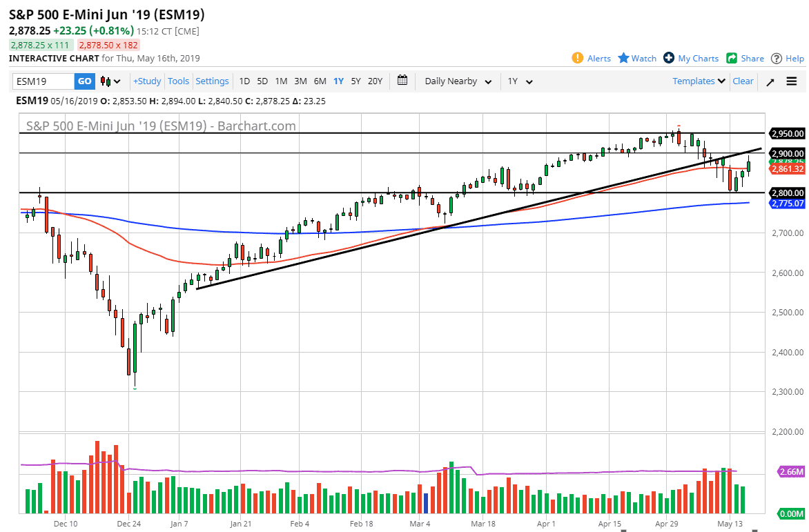
Task: Open Help via the question mark icon
Action: (777, 58)
